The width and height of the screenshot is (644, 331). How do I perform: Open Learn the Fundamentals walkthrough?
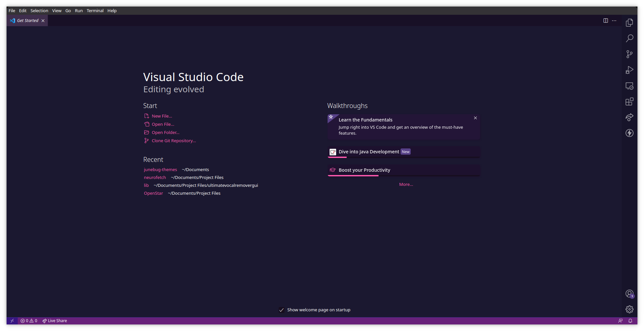404,127
